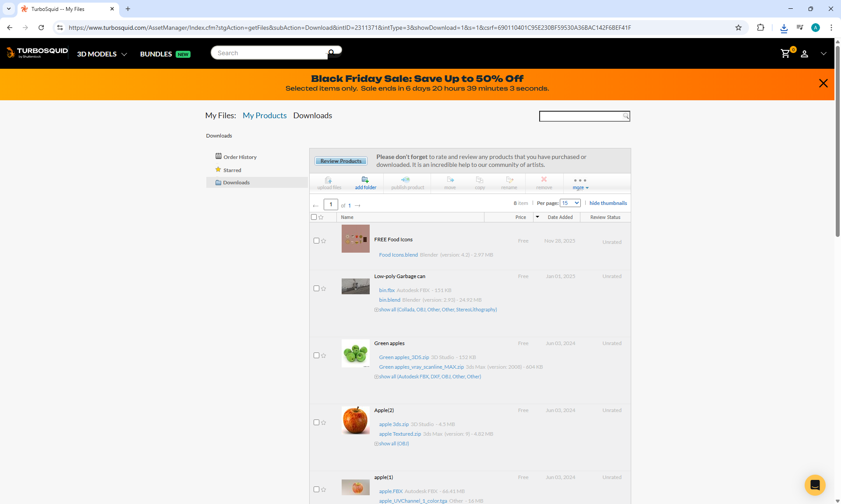Click the Apple(2) product thumbnail
Screen dimensions: 841x504
(355, 420)
